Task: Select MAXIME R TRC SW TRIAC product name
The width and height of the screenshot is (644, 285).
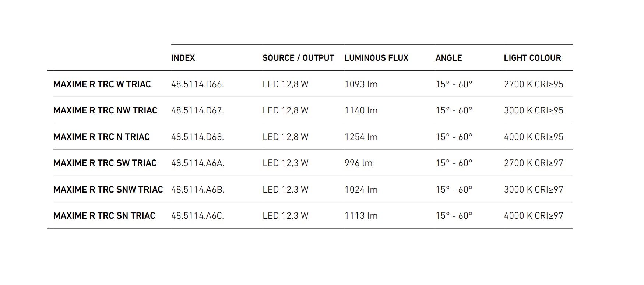Action: (105, 163)
